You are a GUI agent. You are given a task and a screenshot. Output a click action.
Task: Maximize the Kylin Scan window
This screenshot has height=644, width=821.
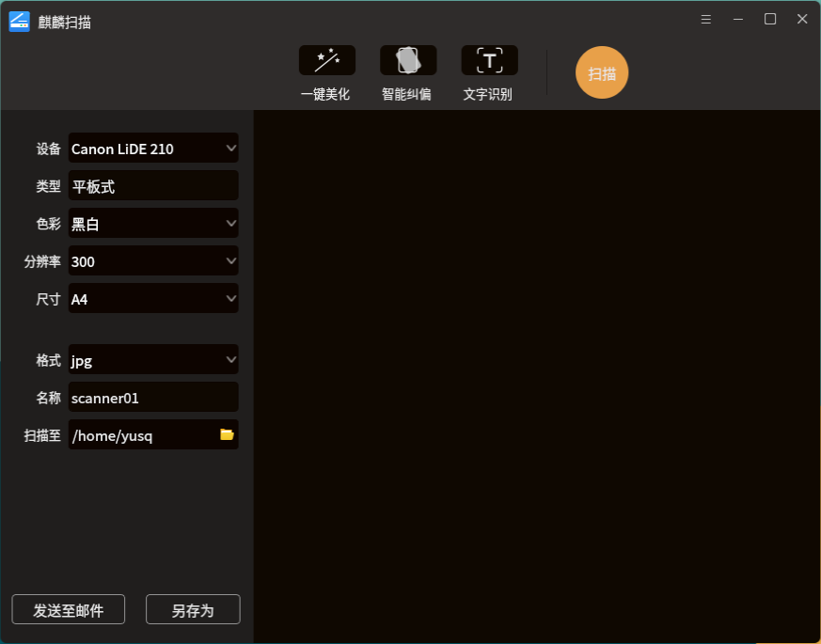pyautogui.click(x=770, y=20)
